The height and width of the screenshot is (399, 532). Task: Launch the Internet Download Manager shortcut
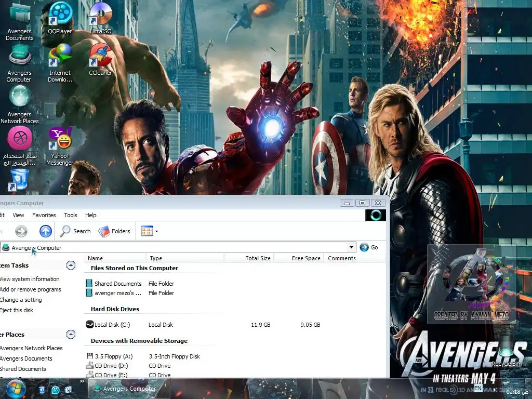[x=60, y=63]
